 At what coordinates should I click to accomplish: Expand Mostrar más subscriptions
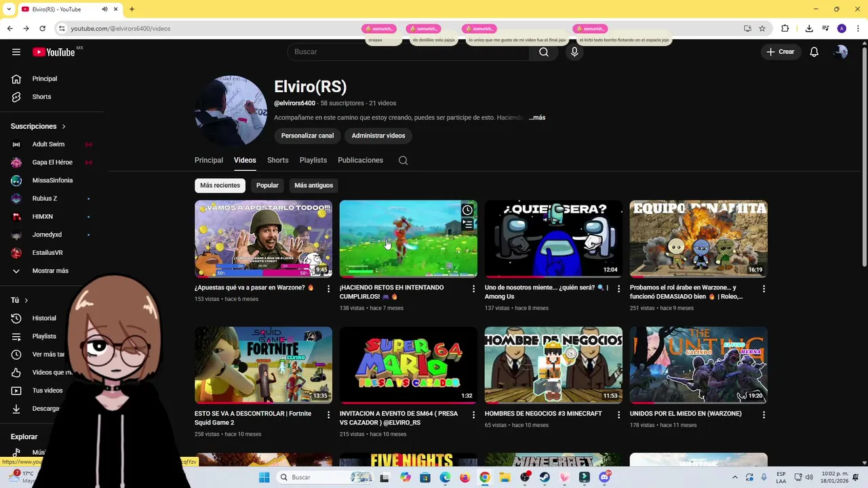pos(50,271)
